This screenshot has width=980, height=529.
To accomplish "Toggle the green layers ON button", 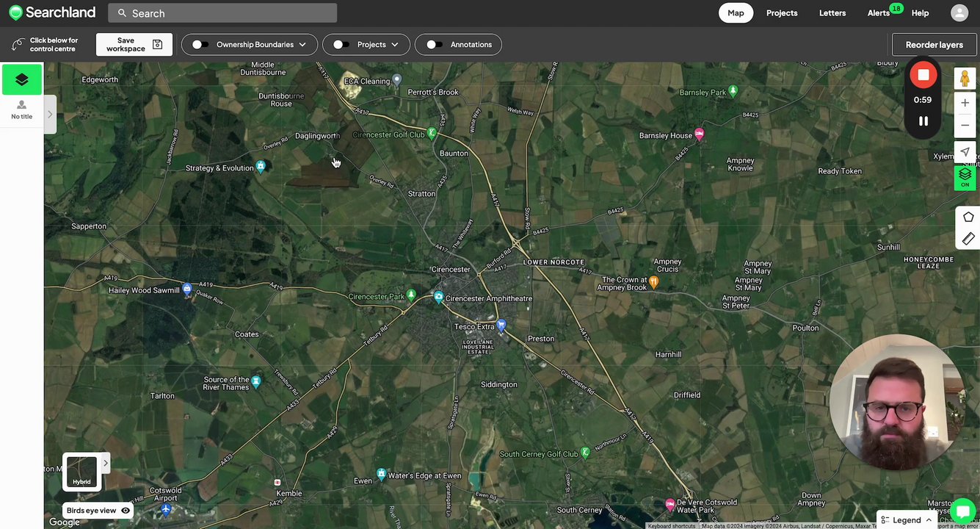I will tap(965, 177).
